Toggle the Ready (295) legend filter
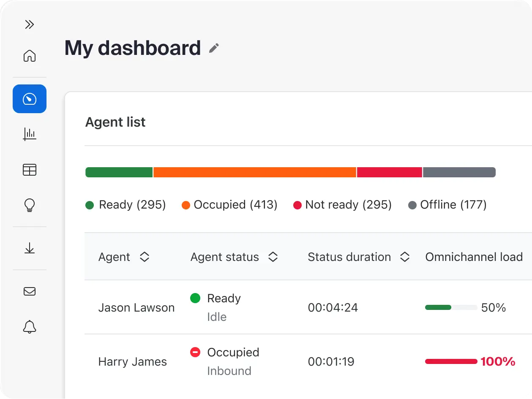 click(125, 205)
